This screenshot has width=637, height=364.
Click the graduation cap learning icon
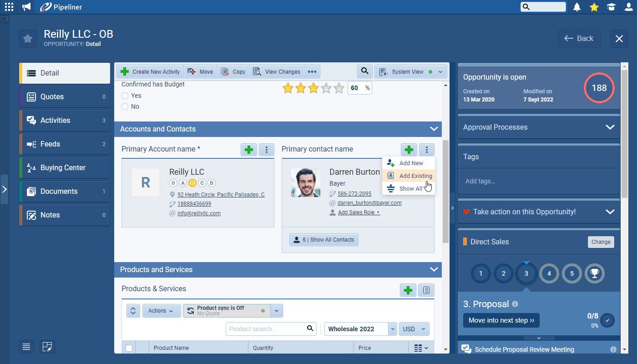pos(611,7)
